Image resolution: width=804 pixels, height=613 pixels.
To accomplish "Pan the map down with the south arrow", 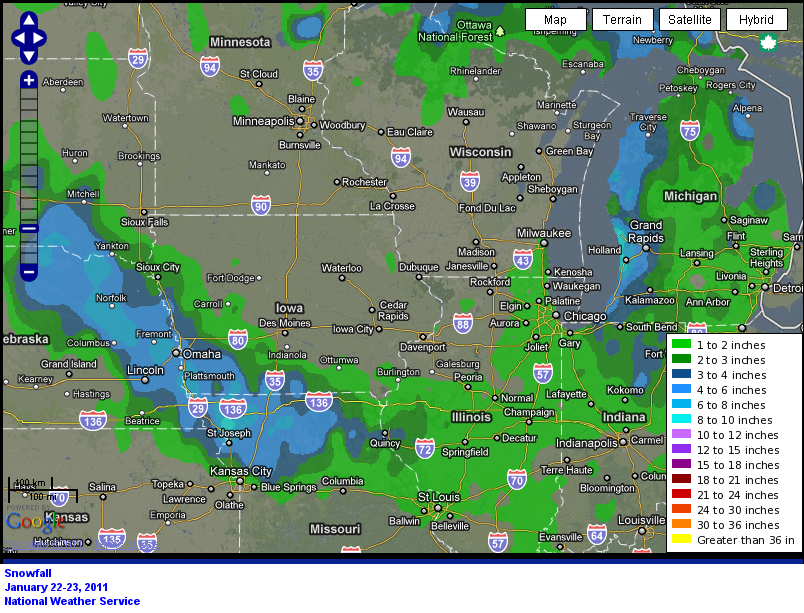I will [29, 56].
